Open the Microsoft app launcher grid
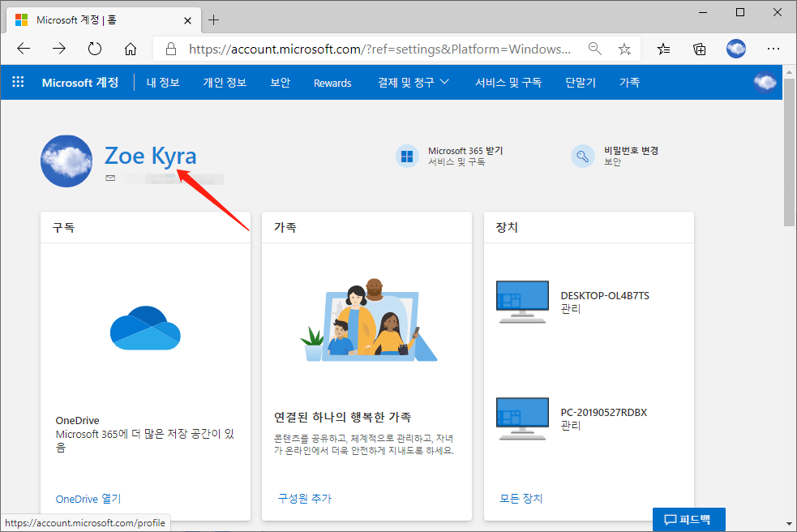Image resolution: width=797 pixels, height=532 pixels. [x=18, y=82]
